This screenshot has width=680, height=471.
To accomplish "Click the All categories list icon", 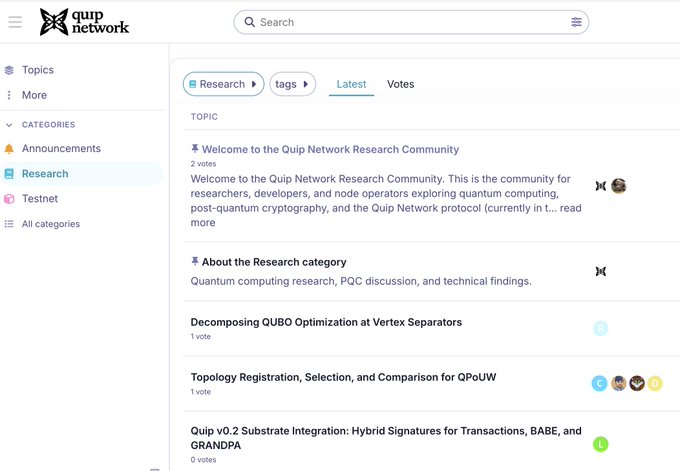I will pos(9,224).
